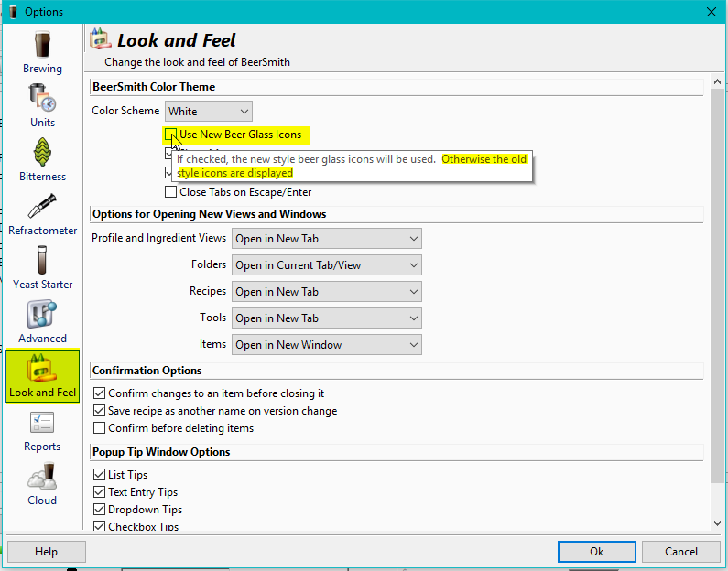Toggle Close Tabs on Escape/Enter checkbox
Image resolution: width=728 pixels, height=571 pixels.
tap(170, 192)
